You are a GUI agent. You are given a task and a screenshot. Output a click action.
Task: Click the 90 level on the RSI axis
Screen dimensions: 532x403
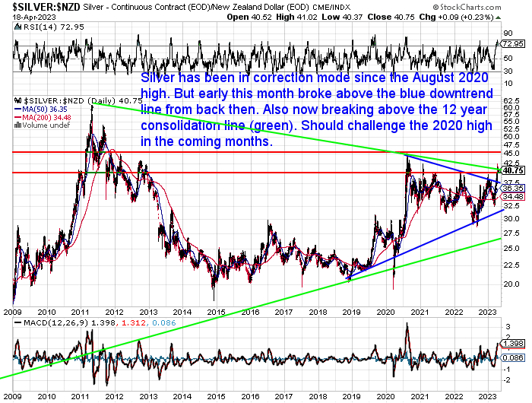(508, 33)
